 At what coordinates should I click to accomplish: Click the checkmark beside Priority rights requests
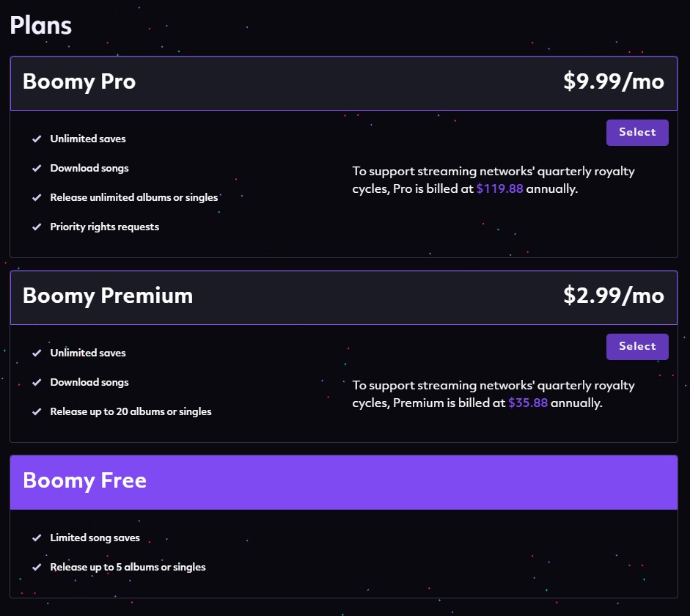pyautogui.click(x=37, y=227)
